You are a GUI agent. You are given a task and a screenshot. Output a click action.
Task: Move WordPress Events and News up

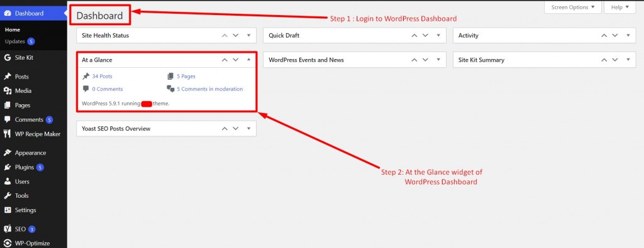414,60
